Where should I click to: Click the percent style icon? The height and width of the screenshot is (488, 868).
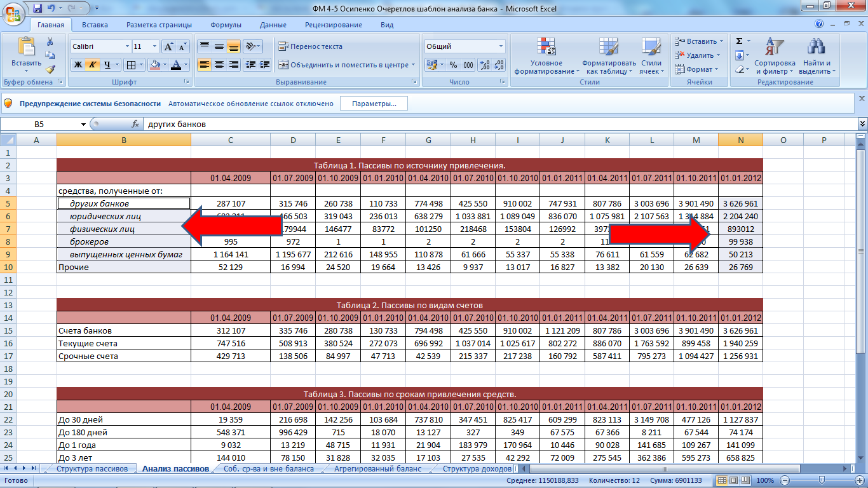tap(453, 65)
